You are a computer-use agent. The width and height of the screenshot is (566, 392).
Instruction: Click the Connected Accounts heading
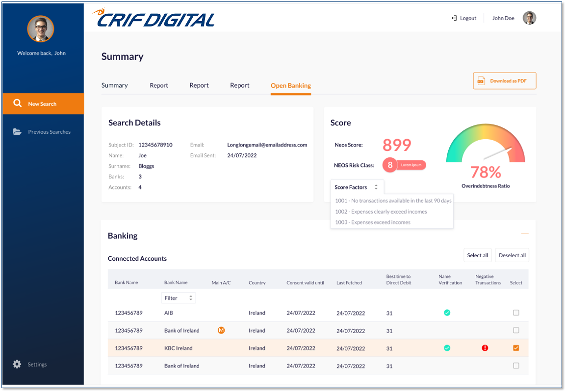(137, 259)
